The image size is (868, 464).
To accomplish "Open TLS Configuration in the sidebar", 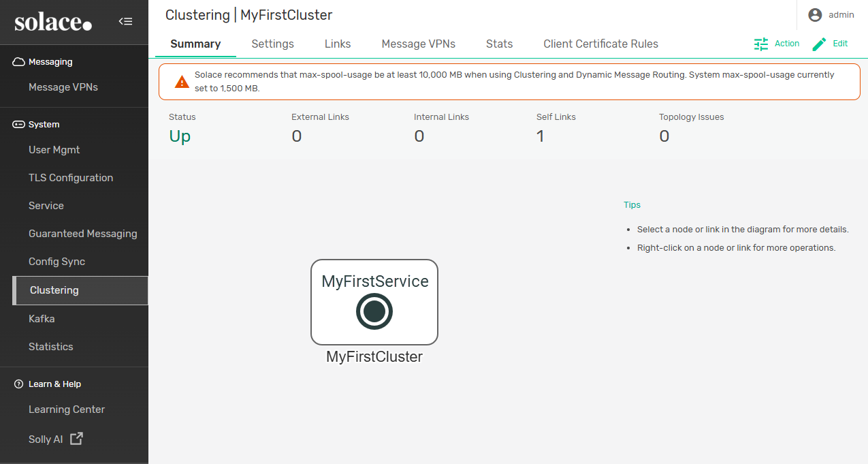I will click(71, 178).
